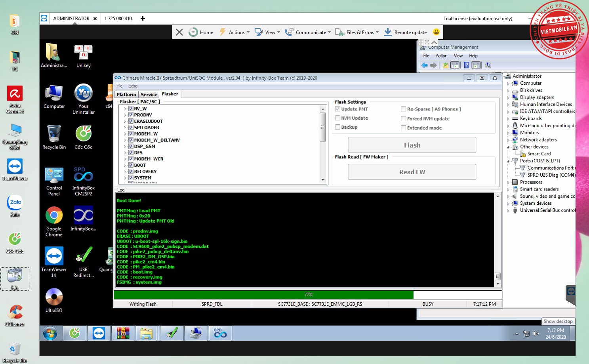Open Avira Connect on local desktop

click(x=15, y=100)
